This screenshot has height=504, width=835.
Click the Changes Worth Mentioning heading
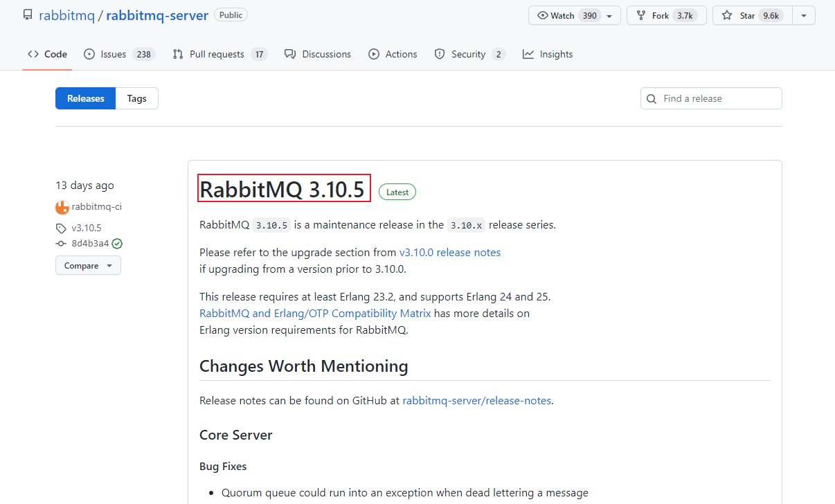(x=304, y=366)
